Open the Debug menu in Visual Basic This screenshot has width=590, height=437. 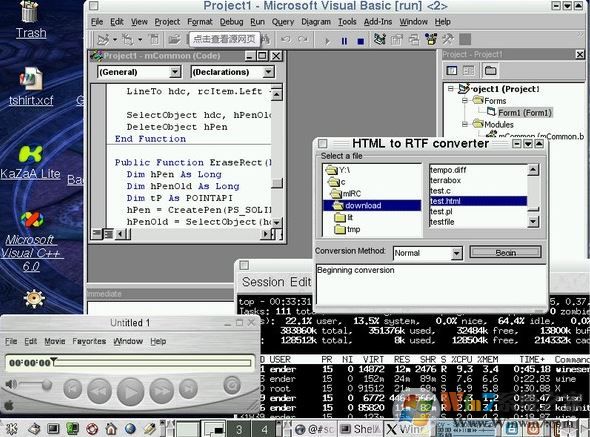point(231,22)
